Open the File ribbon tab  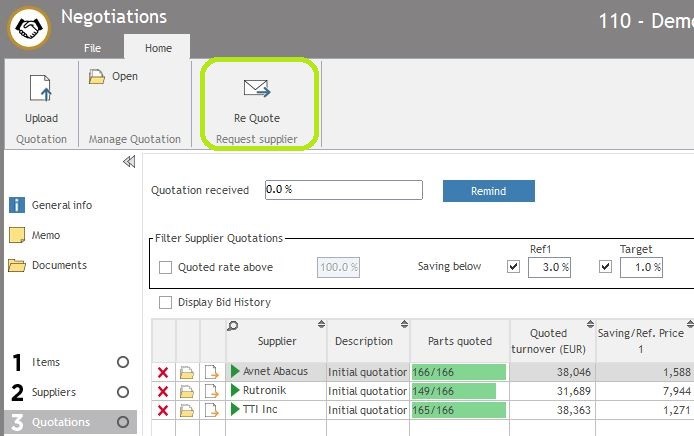click(x=92, y=48)
